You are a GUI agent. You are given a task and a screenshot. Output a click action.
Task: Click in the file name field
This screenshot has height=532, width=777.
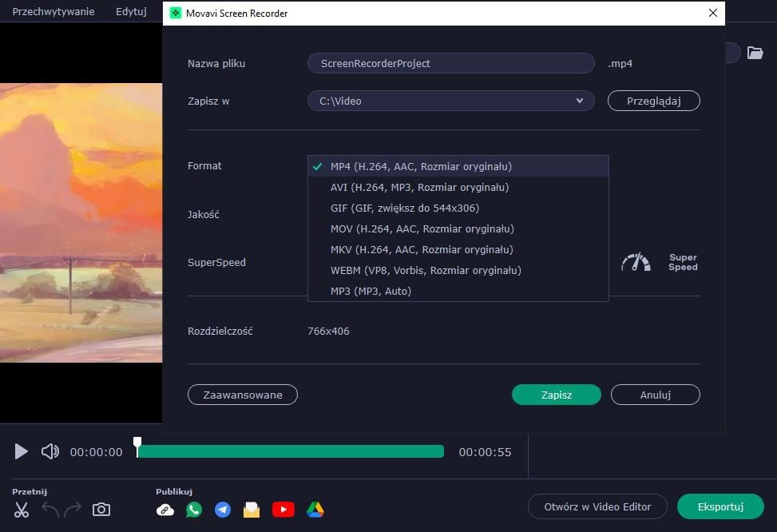coord(450,63)
